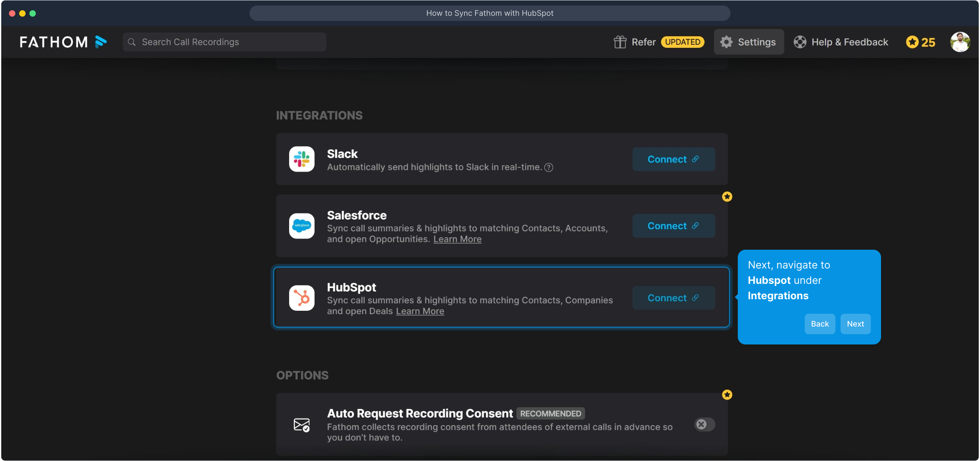Screen dimensions: 980x461
Task: Connect the HubSpot integration
Action: coord(673,298)
